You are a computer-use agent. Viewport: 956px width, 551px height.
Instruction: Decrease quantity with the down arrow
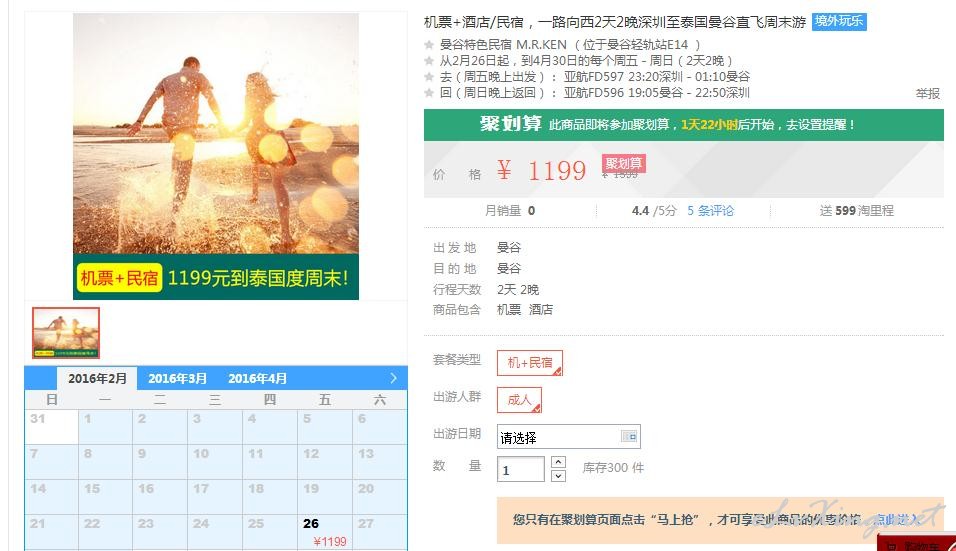[x=558, y=476]
